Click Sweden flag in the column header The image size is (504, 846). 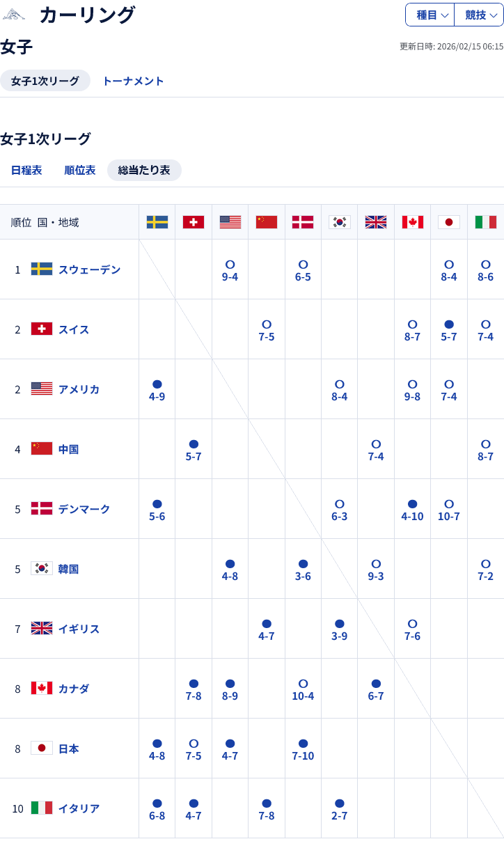coord(157,222)
